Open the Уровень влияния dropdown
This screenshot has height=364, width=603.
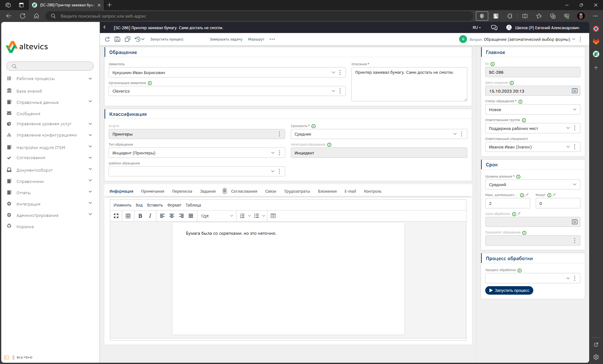tap(574, 185)
